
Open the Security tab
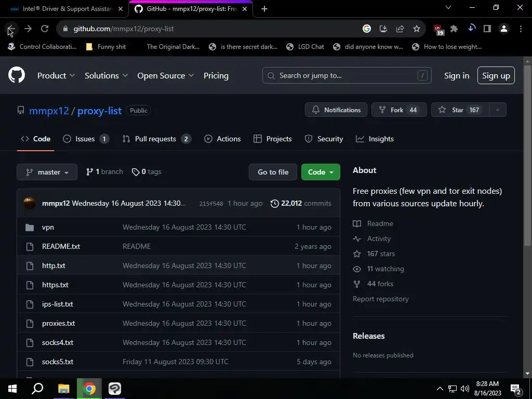[324, 139]
